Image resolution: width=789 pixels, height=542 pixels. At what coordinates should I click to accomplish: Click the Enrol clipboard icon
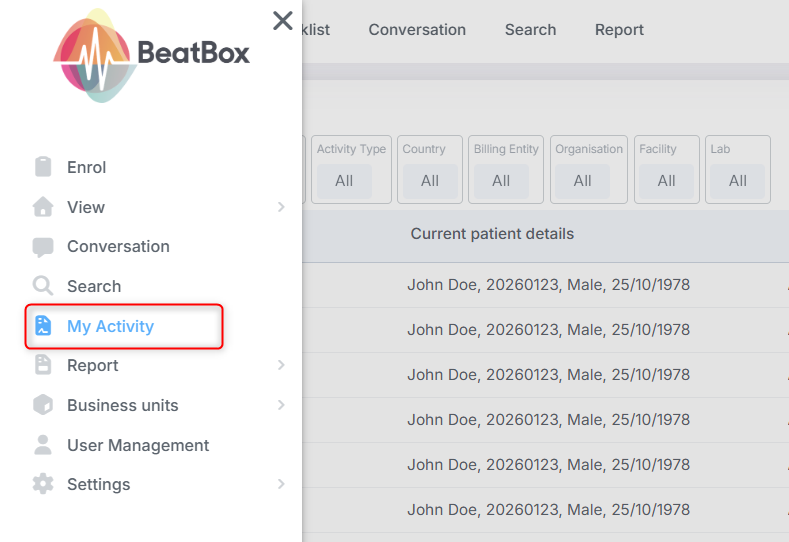pyautogui.click(x=43, y=167)
